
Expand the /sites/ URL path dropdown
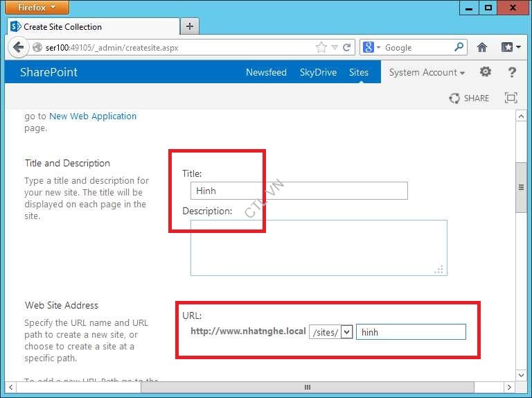pos(346,332)
